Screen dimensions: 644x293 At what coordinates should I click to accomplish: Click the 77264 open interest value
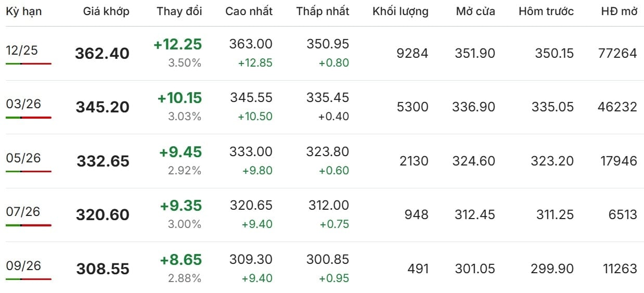coord(618,54)
